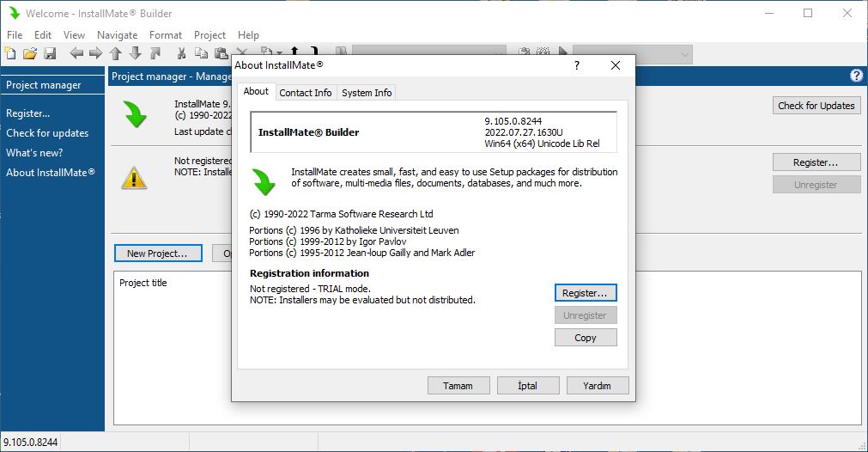The height and width of the screenshot is (452, 868).
Task: Click the Register... button in About dialog
Action: tap(586, 293)
